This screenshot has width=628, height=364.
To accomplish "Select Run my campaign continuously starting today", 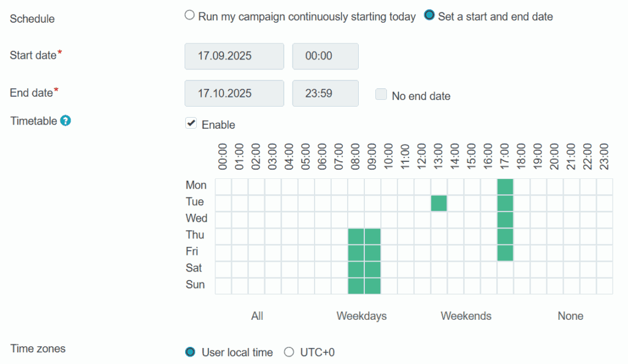I will tap(190, 16).
